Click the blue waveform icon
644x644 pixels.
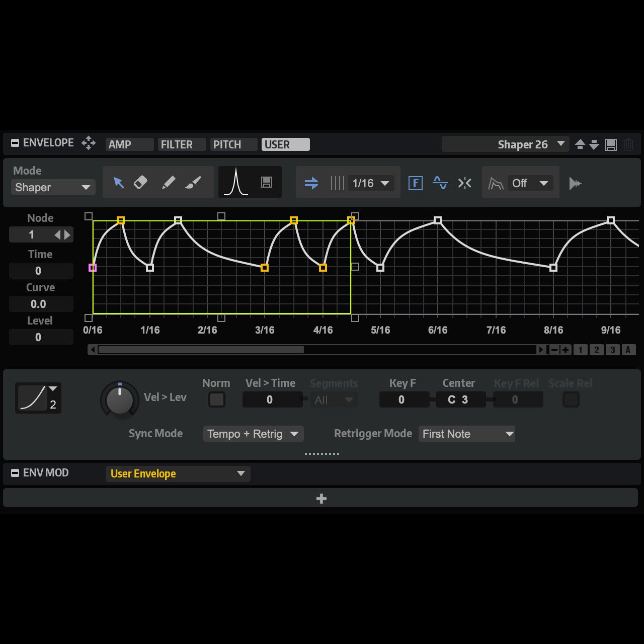pos(440,183)
